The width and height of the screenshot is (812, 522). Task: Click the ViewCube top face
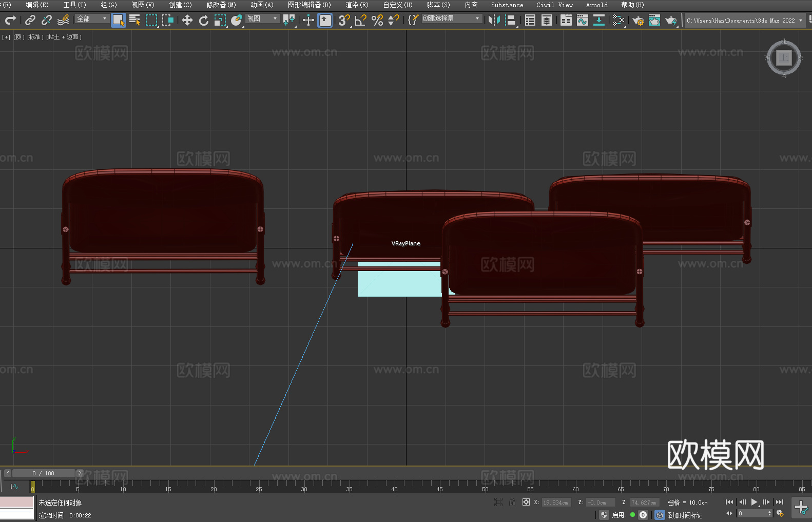[x=784, y=57]
